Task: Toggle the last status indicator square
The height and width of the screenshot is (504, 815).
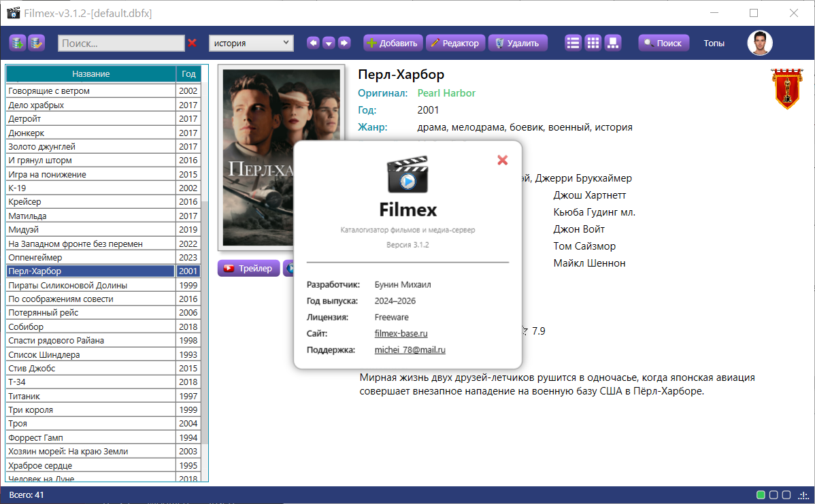Action: (786, 494)
